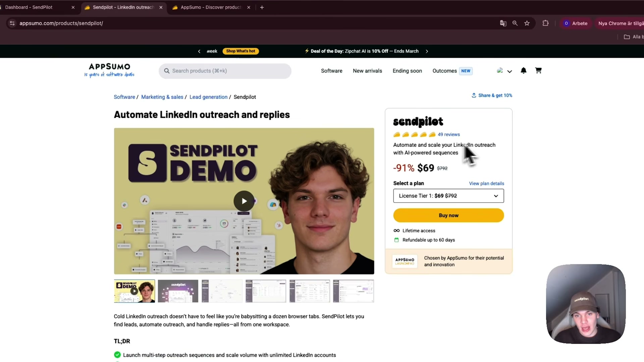644x362 pixels.
Task: Click the TL;DR heading
Action: (x=122, y=341)
